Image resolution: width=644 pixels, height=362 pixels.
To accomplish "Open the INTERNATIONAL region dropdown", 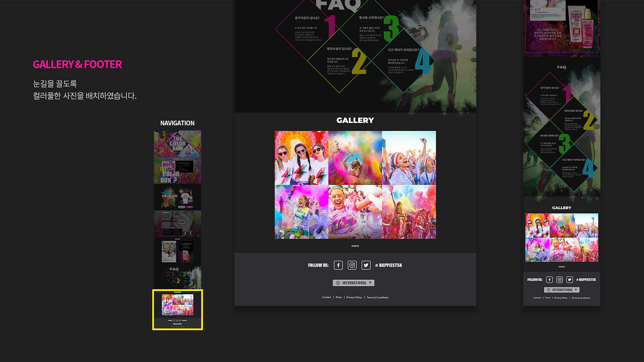I will pyautogui.click(x=353, y=282).
